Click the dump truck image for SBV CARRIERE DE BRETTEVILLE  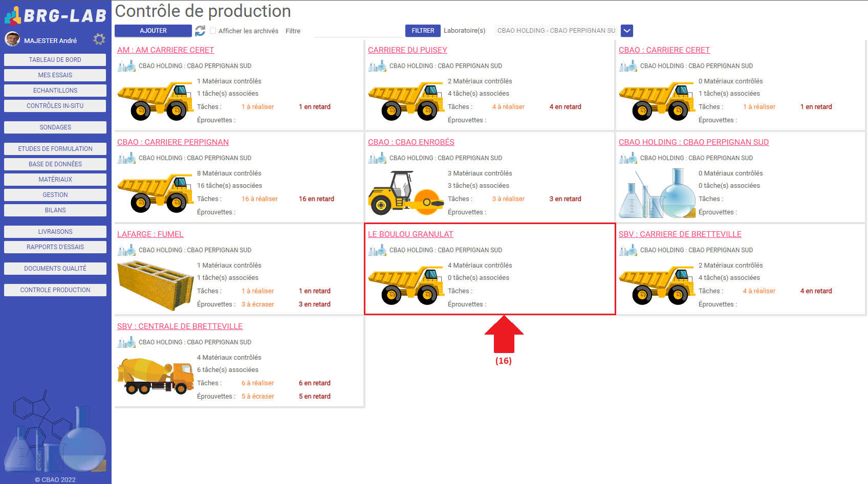tap(657, 285)
